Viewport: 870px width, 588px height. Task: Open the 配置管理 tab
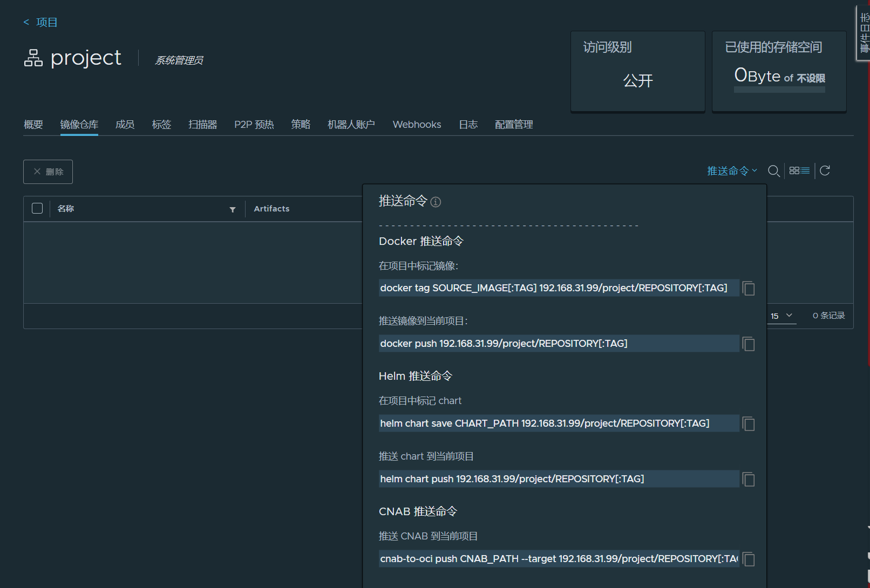(x=513, y=124)
